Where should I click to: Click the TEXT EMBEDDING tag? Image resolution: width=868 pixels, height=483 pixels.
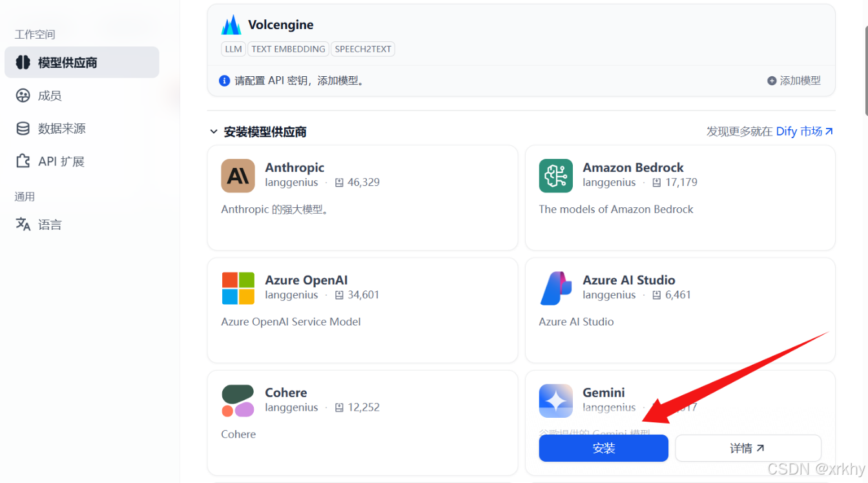[x=288, y=49]
